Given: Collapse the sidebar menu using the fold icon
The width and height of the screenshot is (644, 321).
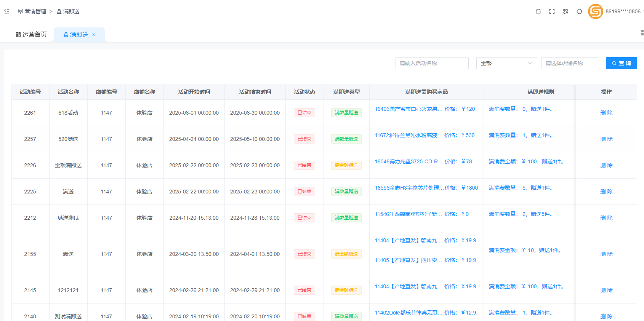Looking at the screenshot, I should pos(7,11).
